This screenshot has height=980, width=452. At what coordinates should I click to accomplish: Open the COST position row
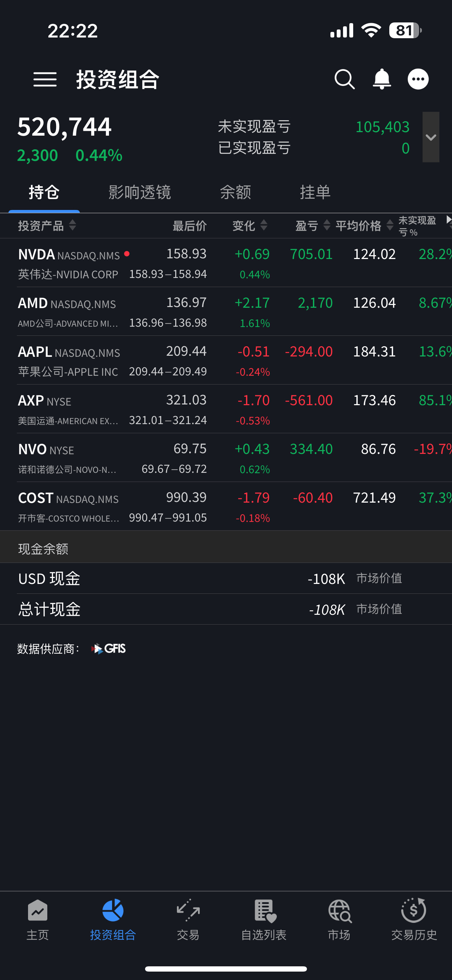(x=226, y=506)
